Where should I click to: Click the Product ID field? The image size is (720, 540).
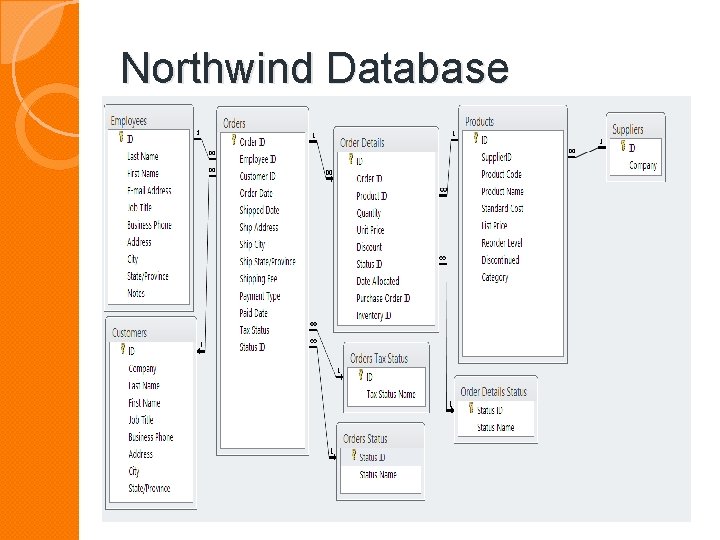coord(371,196)
